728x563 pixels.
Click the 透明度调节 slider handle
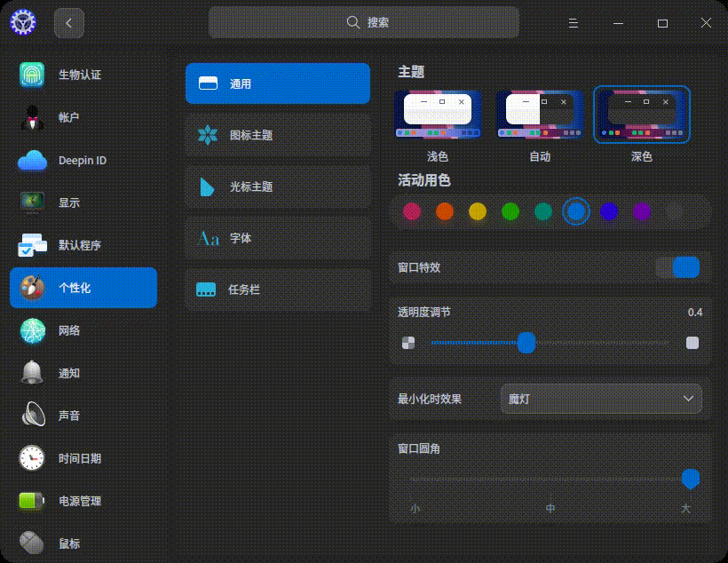click(526, 343)
